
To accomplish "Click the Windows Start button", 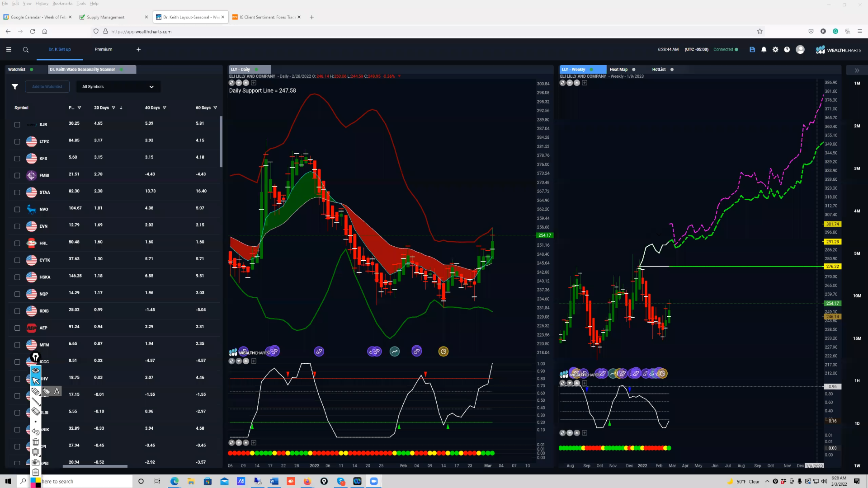I will (x=8, y=481).
